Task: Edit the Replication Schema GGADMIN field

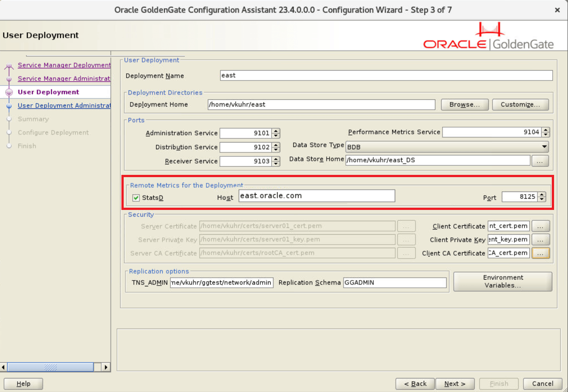Action: coord(394,282)
